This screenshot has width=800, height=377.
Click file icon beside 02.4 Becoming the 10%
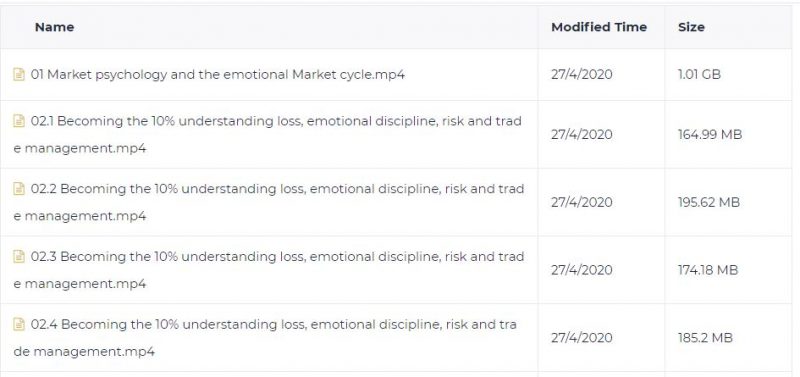[x=19, y=324]
